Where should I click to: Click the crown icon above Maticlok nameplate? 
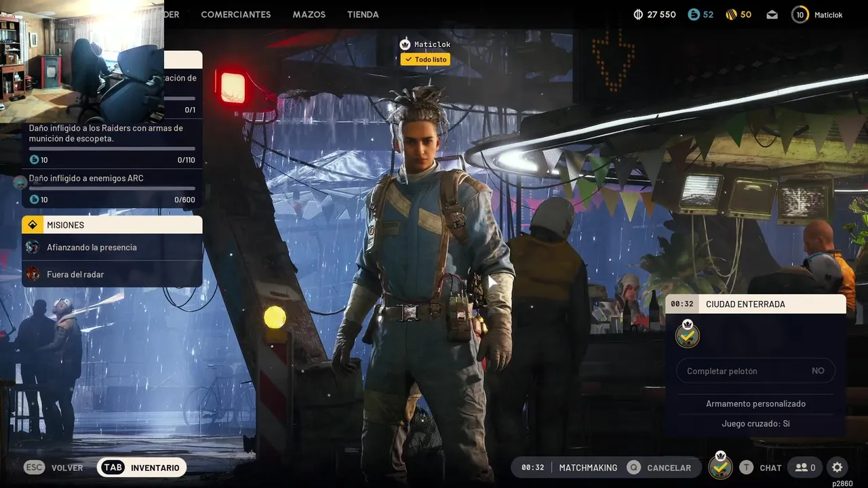405,44
